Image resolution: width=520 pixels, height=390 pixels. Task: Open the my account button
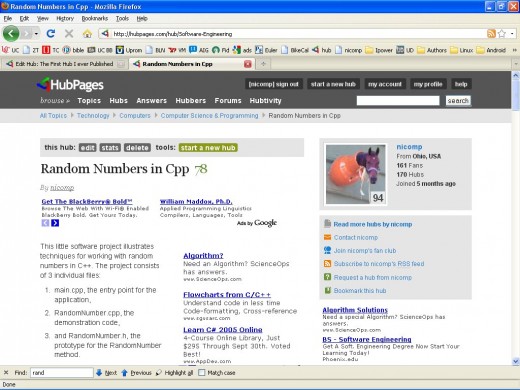point(385,84)
